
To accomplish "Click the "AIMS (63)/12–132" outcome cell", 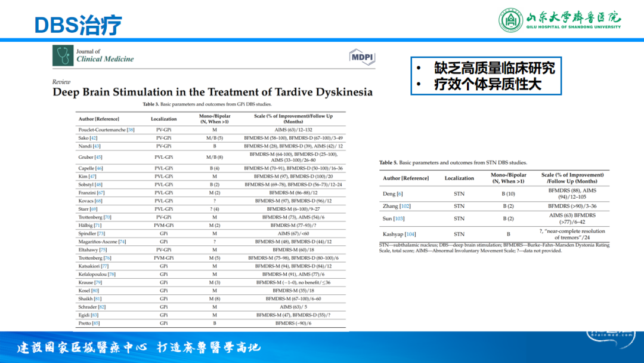I will coord(293,130).
